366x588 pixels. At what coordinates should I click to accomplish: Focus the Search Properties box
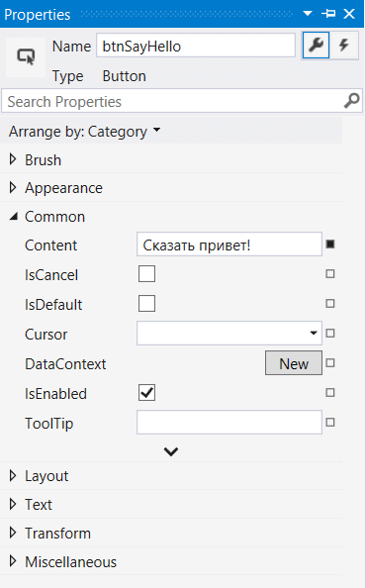tap(182, 101)
